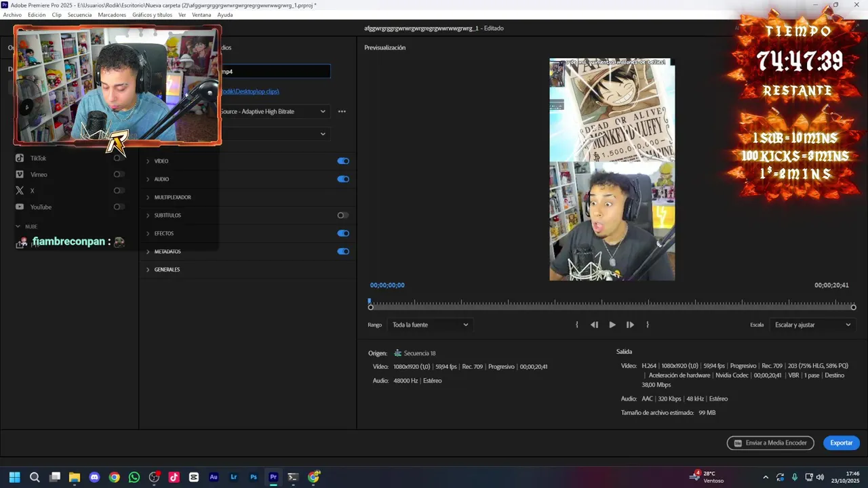
Task: Open the Windows Start menu
Action: (14, 477)
